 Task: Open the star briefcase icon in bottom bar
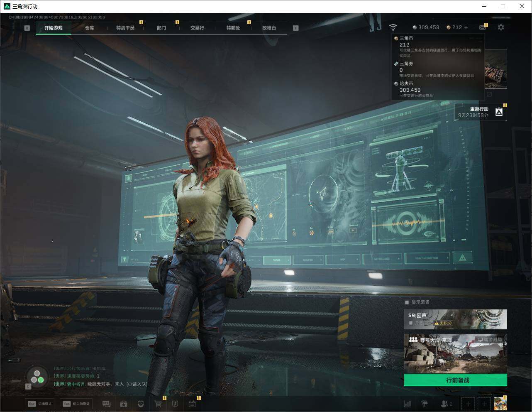pos(123,404)
